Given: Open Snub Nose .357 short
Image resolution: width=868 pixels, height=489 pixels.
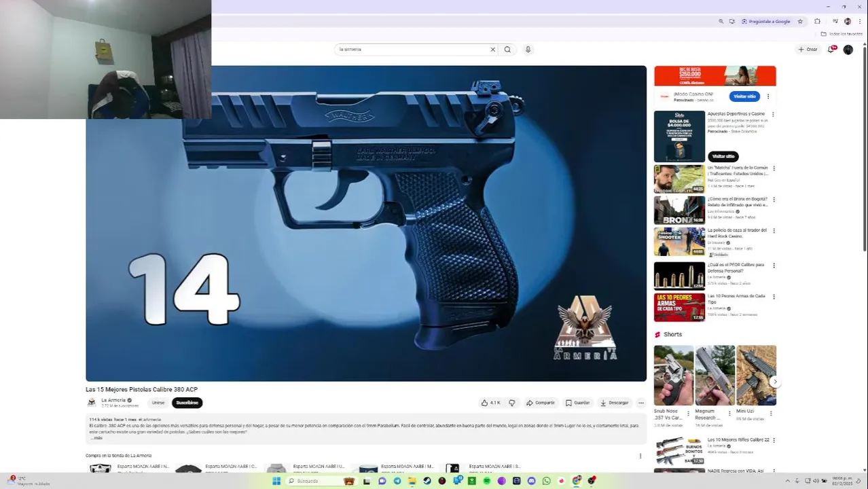Looking at the screenshot, I should point(674,376).
